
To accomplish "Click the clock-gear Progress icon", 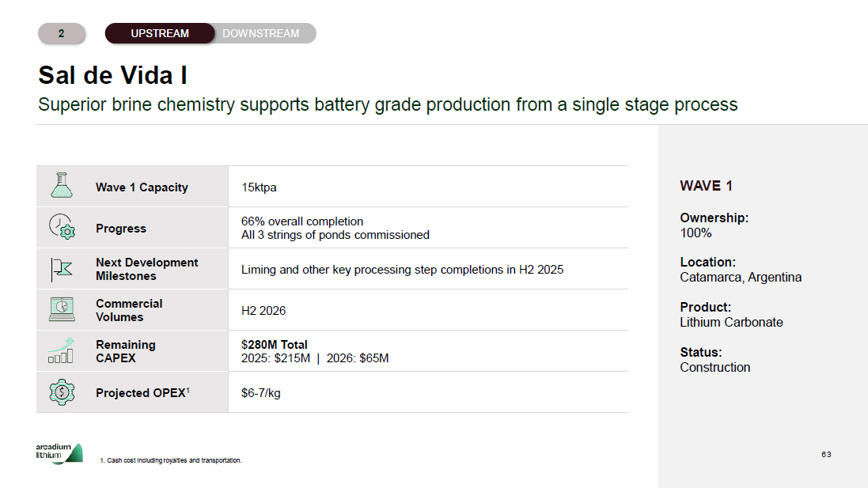I will [61, 228].
